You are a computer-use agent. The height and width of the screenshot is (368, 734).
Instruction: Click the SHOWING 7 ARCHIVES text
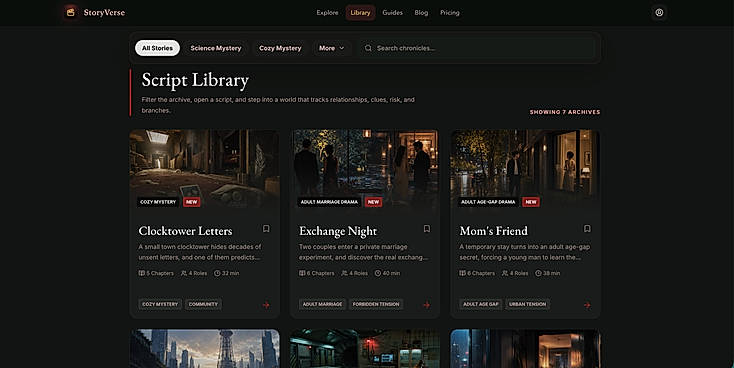[565, 112]
